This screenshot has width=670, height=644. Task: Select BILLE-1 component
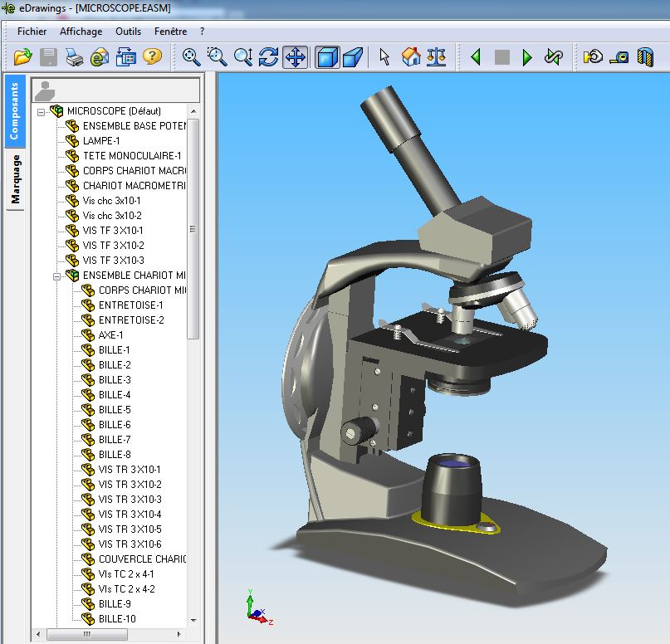(x=114, y=350)
